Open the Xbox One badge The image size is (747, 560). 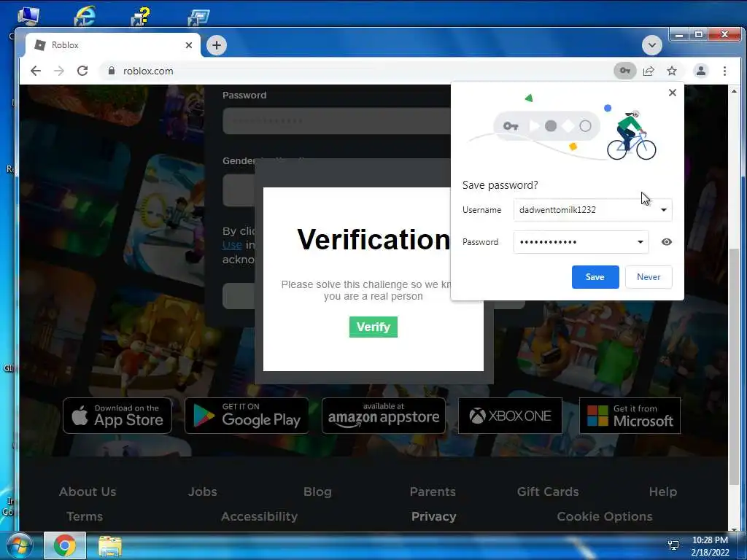[510, 416]
